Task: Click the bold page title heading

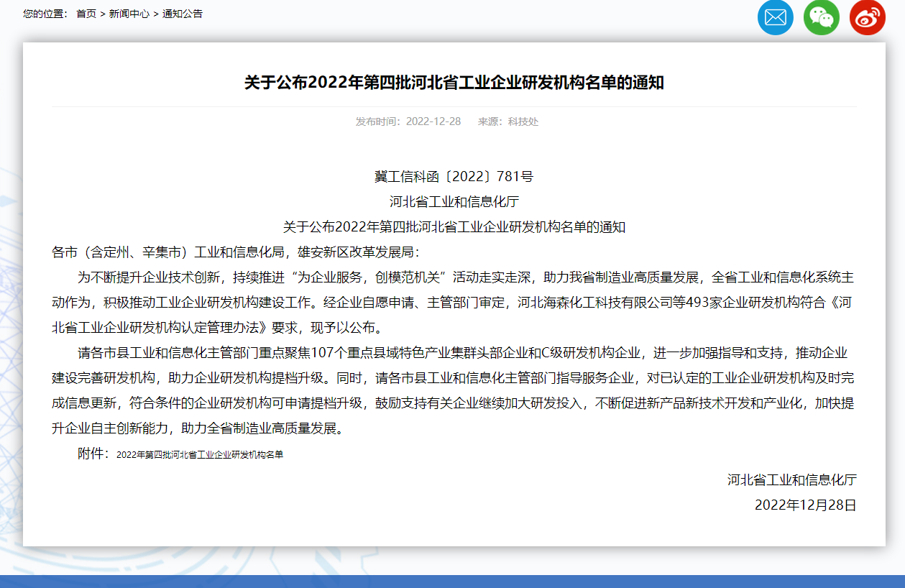Action: [x=454, y=83]
